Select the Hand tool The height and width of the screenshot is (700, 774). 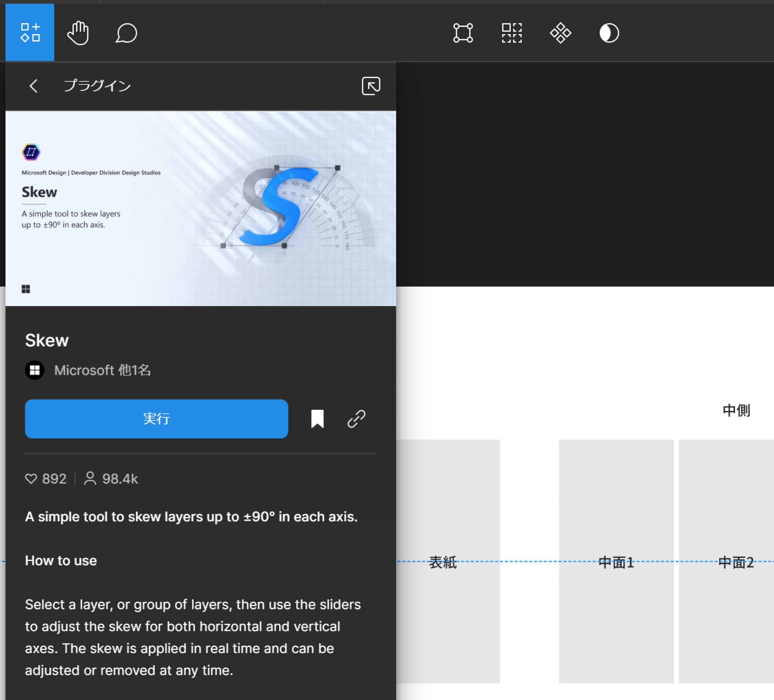78,33
